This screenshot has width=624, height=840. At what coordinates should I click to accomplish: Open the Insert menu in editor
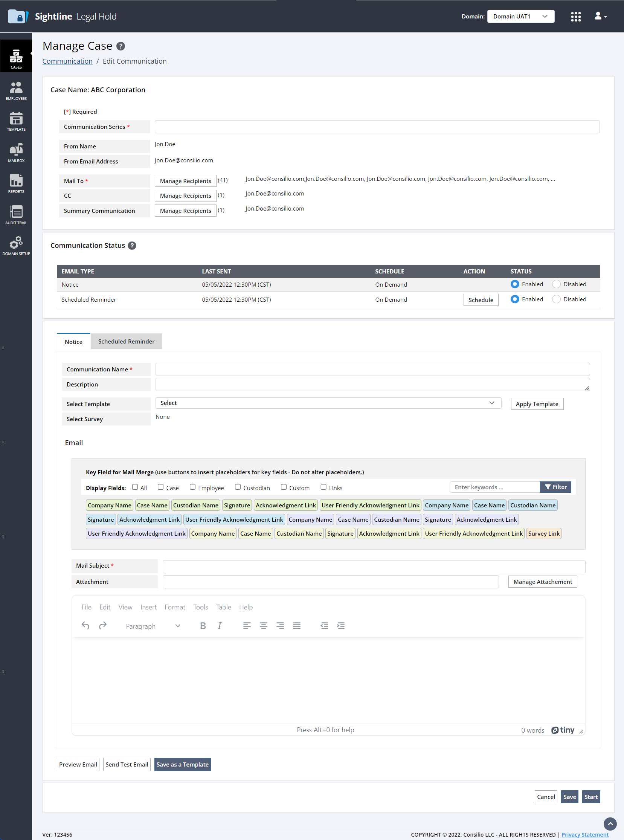(x=148, y=607)
